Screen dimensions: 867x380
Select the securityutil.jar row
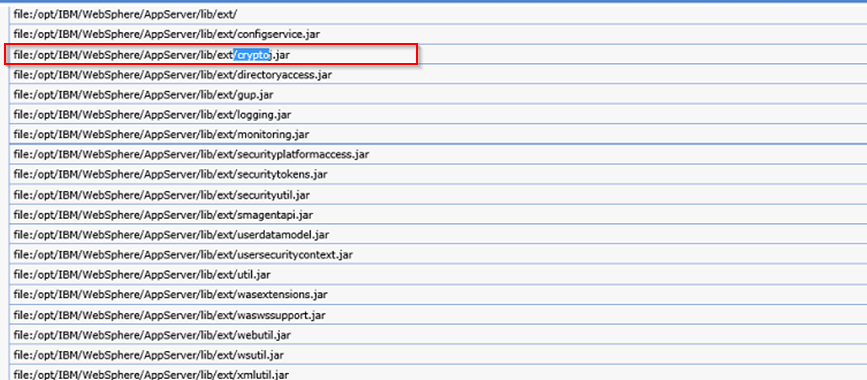pyautogui.click(x=438, y=195)
